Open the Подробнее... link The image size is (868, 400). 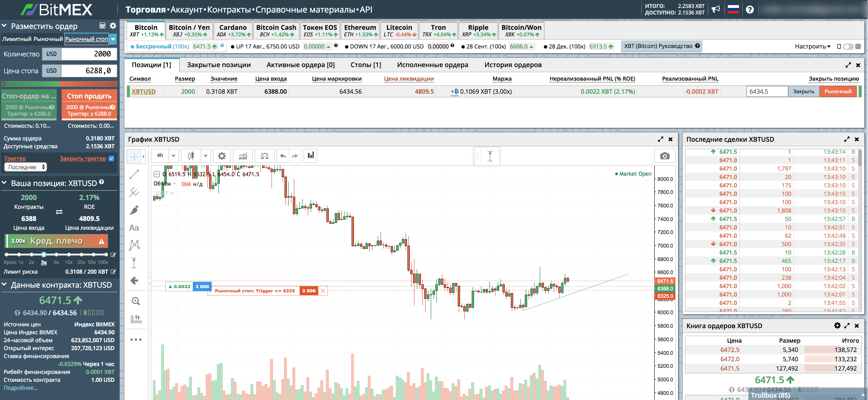20,387
